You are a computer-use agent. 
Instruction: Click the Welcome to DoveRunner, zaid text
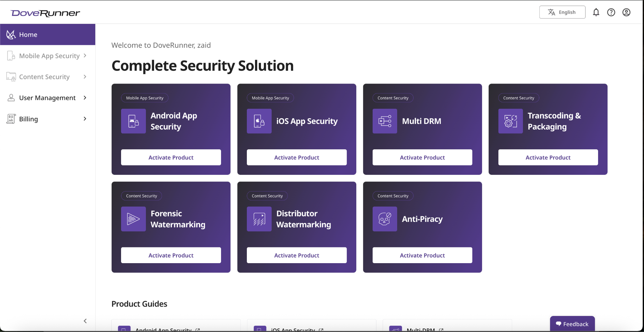click(161, 45)
